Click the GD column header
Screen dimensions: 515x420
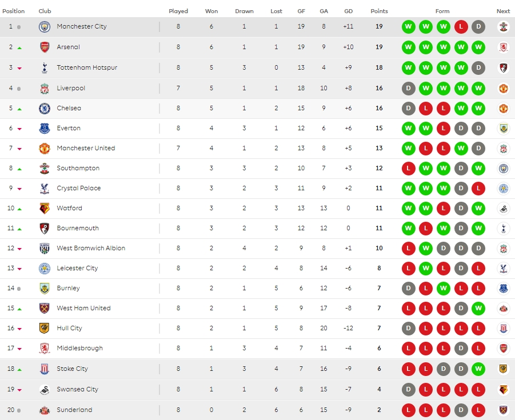coord(348,11)
